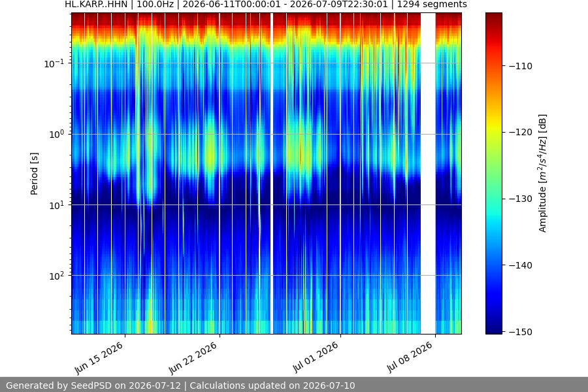The width and height of the screenshot is (588, 392).
Task: Click the 10² period tick label
Action: 56,276
